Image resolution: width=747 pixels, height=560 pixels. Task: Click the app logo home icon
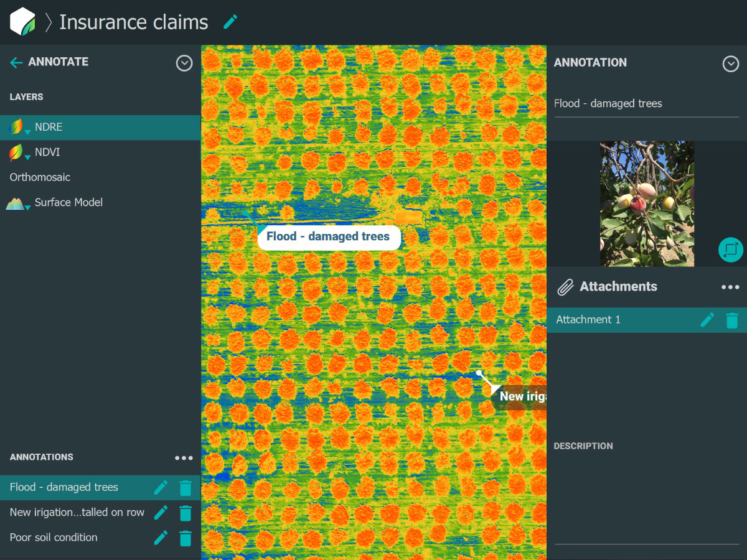(23, 22)
